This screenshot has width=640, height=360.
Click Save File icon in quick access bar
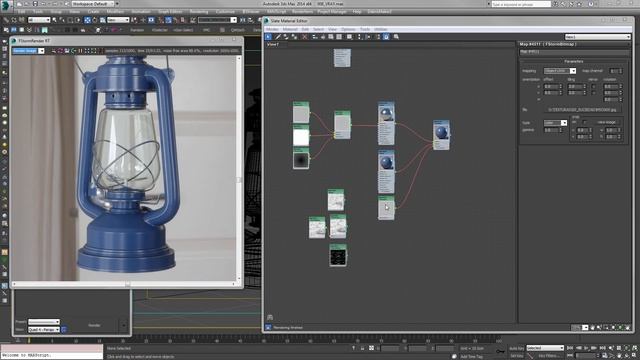point(36,4)
